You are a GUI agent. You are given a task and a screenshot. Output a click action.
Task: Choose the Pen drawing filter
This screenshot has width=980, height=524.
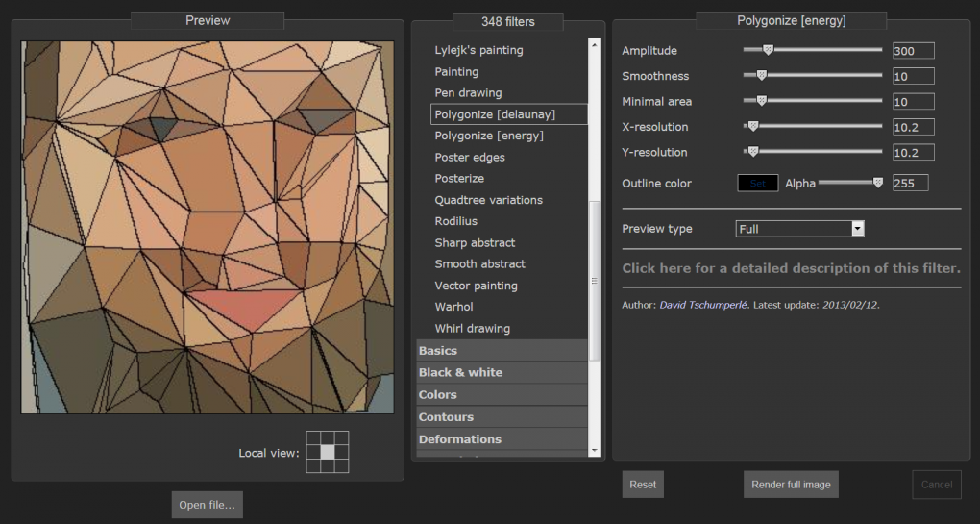468,93
